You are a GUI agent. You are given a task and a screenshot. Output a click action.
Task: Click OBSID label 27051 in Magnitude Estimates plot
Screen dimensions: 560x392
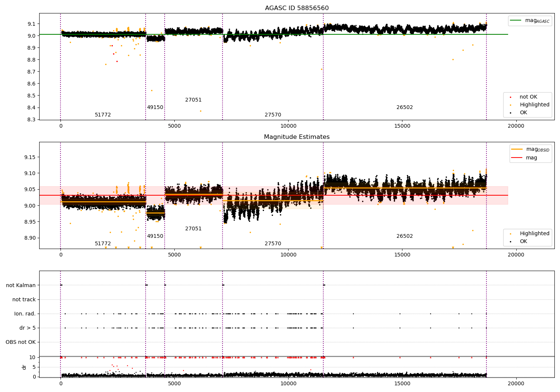coord(193,229)
